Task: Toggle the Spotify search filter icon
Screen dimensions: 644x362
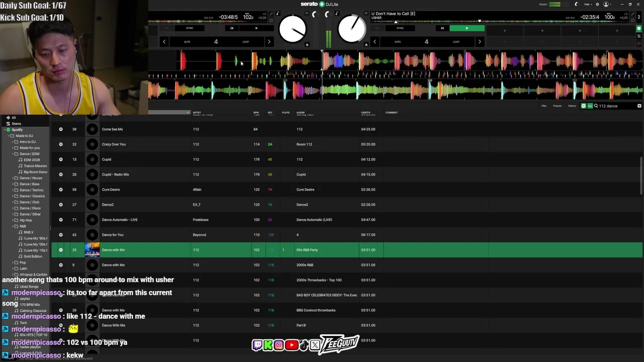Action: click(584, 106)
